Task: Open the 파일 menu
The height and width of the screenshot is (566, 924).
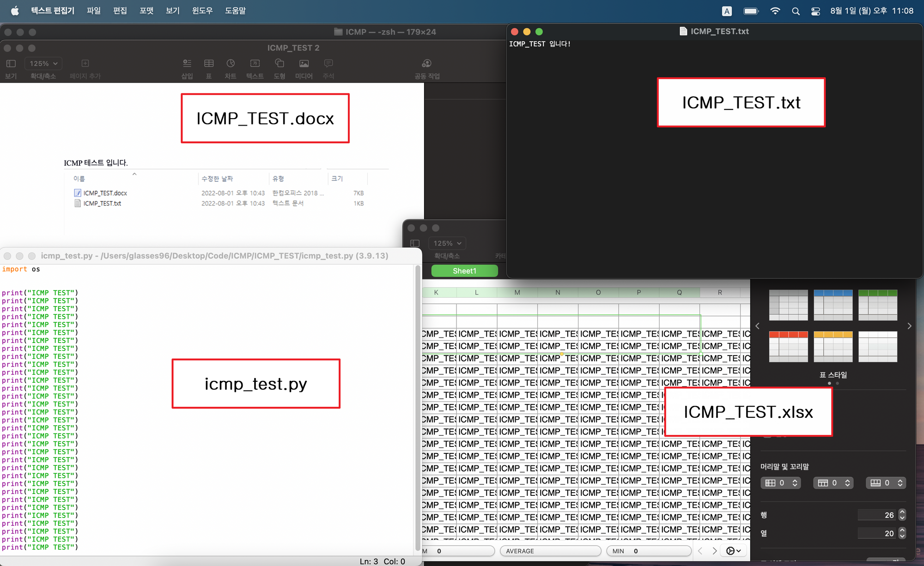Action: point(94,11)
